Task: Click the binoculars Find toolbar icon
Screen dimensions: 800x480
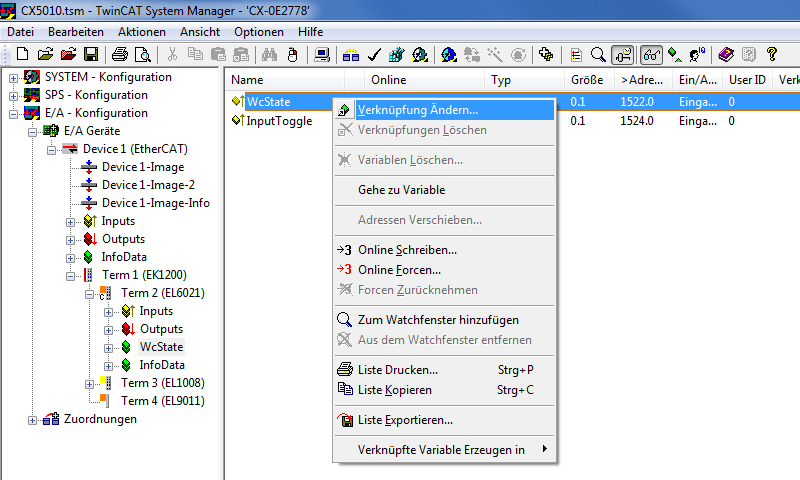Action: (269, 54)
